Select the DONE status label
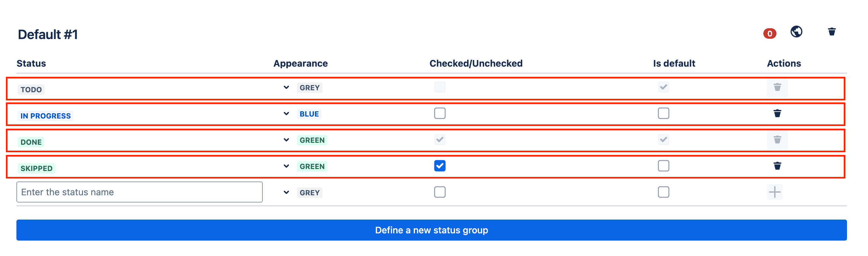868x256 pixels. 31,142
